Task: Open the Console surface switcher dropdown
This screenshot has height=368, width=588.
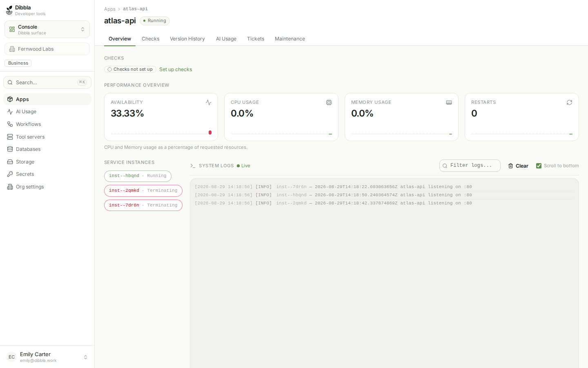Action: point(47,29)
